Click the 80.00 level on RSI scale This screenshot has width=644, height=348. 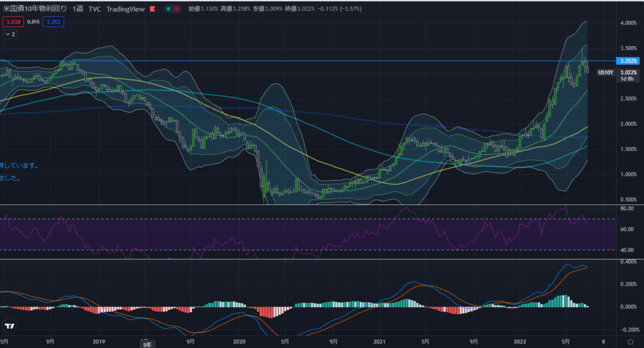click(626, 208)
